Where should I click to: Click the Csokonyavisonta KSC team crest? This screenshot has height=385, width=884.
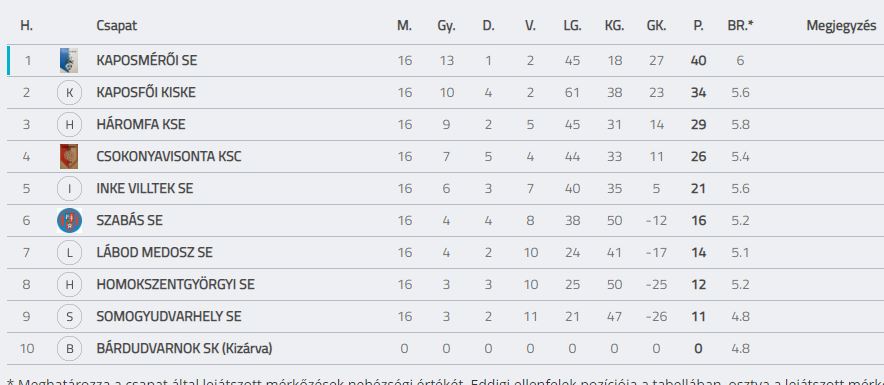coord(69,157)
